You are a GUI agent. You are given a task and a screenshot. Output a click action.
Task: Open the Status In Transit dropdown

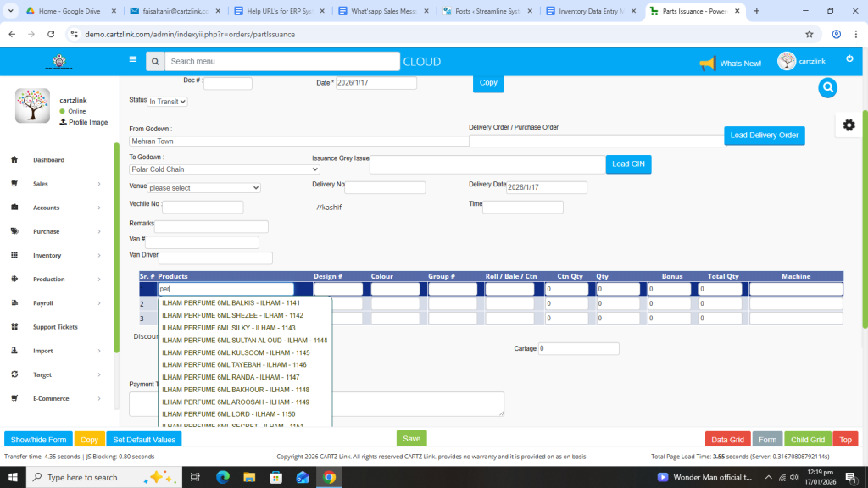167,101
